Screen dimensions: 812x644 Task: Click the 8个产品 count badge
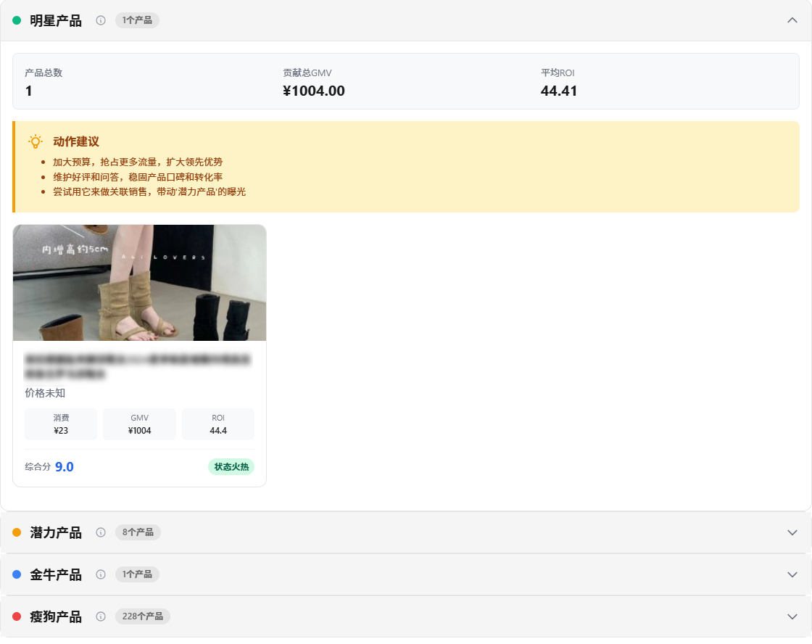pyautogui.click(x=138, y=532)
